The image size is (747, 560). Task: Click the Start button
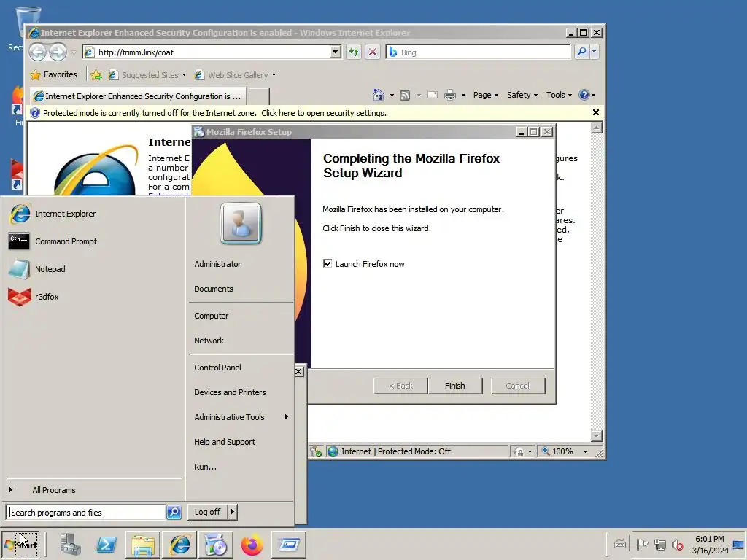coord(21,544)
